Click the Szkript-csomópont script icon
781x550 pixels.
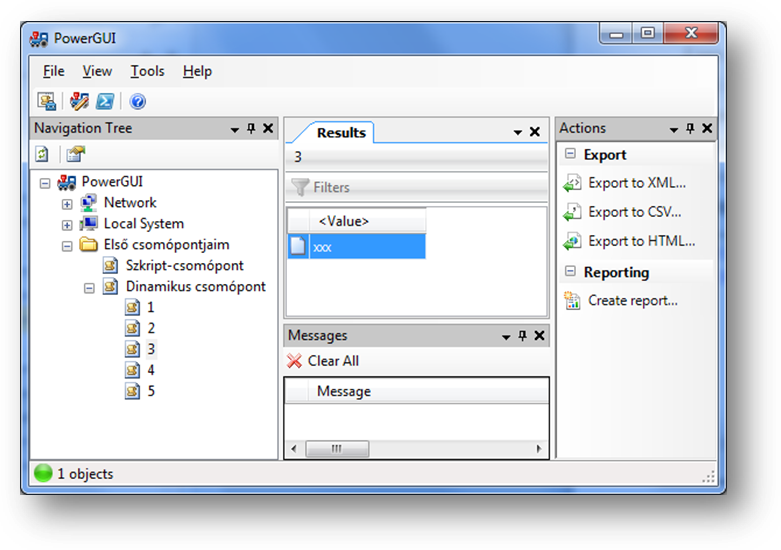point(111,266)
